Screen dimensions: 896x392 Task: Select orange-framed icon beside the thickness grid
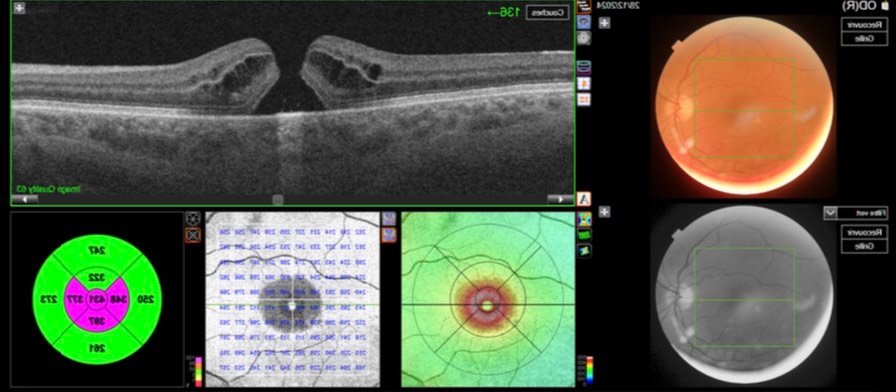point(389,234)
